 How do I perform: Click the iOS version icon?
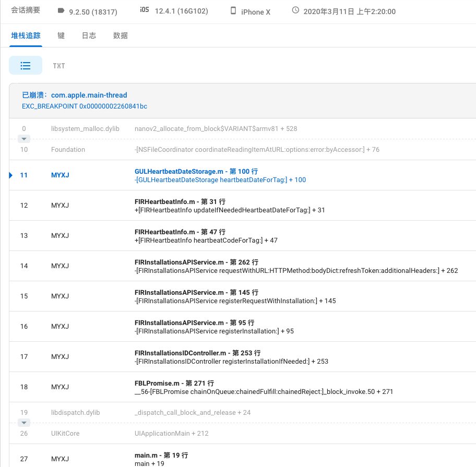click(145, 10)
